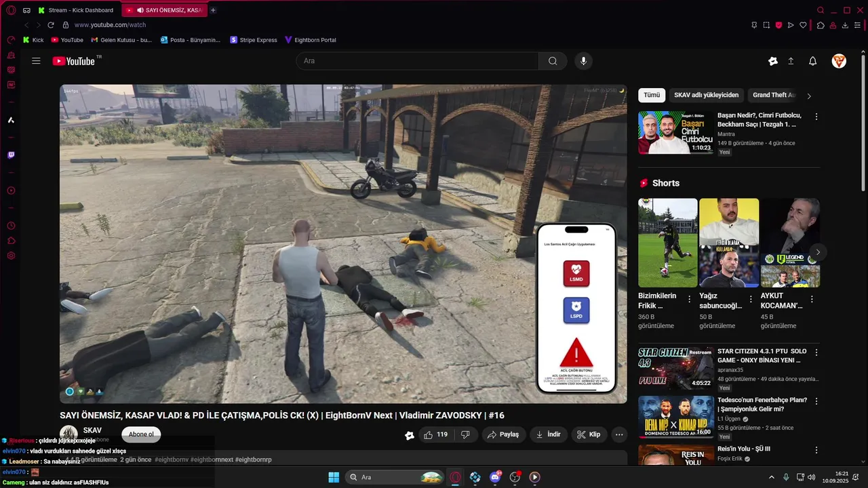Pin the page with the address bar pin icon
The height and width of the screenshot is (488, 868).
pos(754,25)
